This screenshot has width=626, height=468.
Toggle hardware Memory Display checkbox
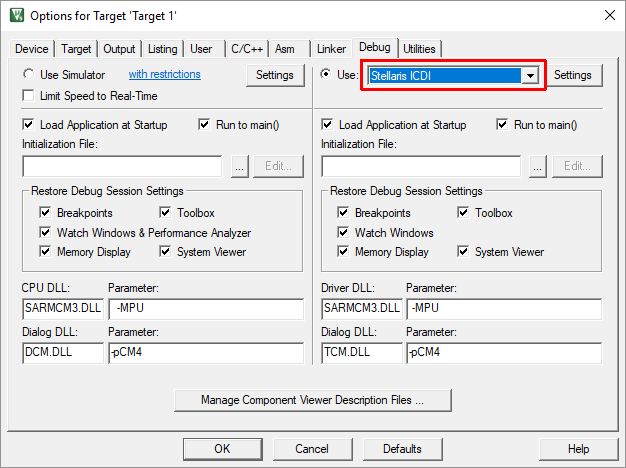[x=343, y=252]
